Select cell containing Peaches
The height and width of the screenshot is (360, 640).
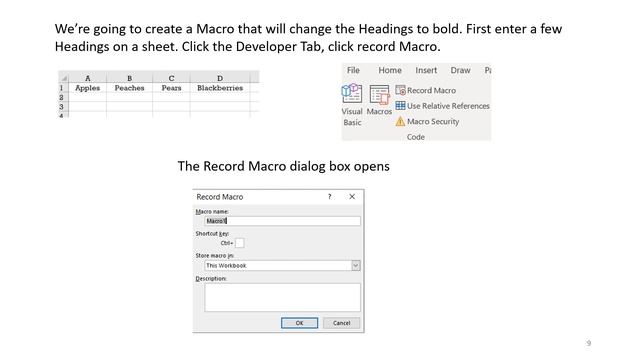click(x=129, y=88)
